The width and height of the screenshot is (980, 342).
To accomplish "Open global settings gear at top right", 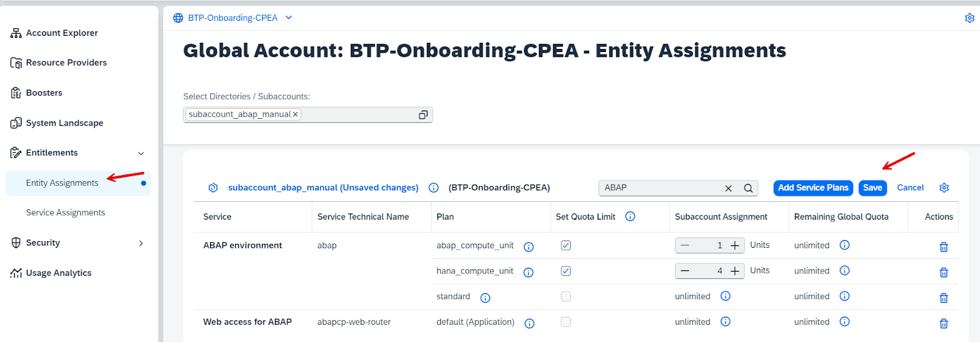I will point(970,18).
